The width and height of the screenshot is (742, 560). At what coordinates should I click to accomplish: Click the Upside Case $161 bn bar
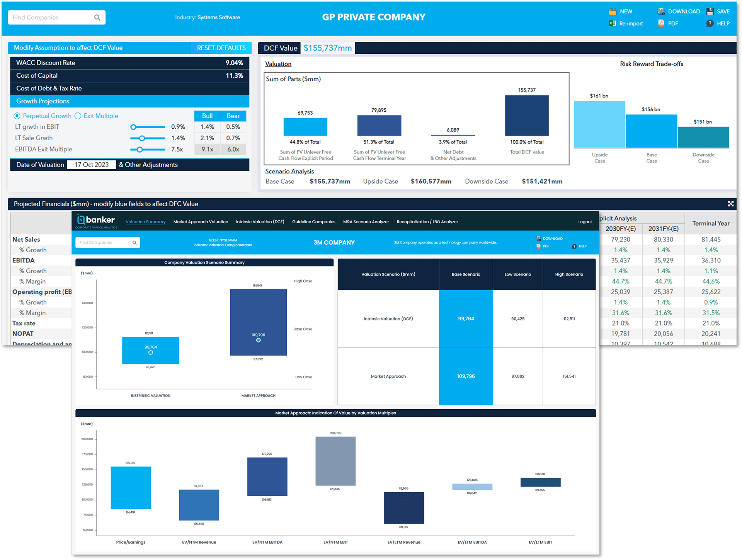tap(599, 124)
